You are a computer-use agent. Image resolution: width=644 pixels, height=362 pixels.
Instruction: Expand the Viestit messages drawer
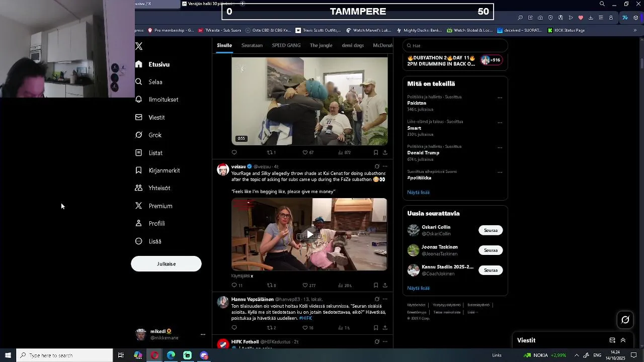click(623, 340)
